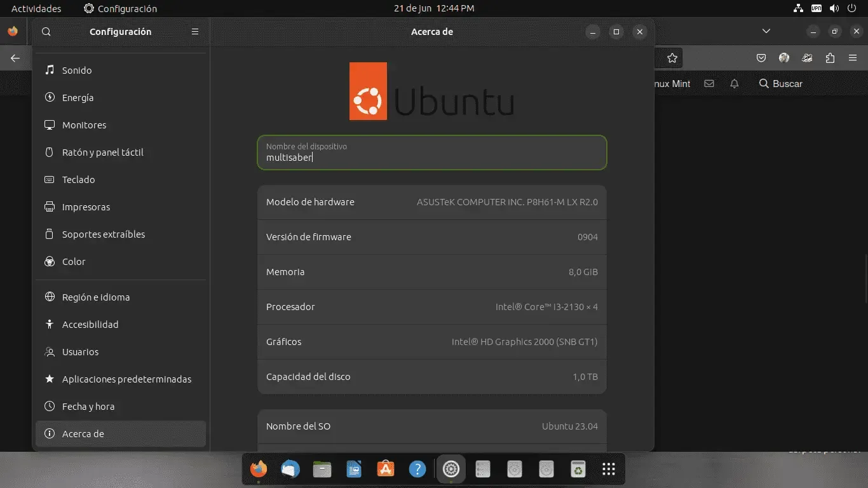Launch Thunderbird from the dock

(290, 470)
